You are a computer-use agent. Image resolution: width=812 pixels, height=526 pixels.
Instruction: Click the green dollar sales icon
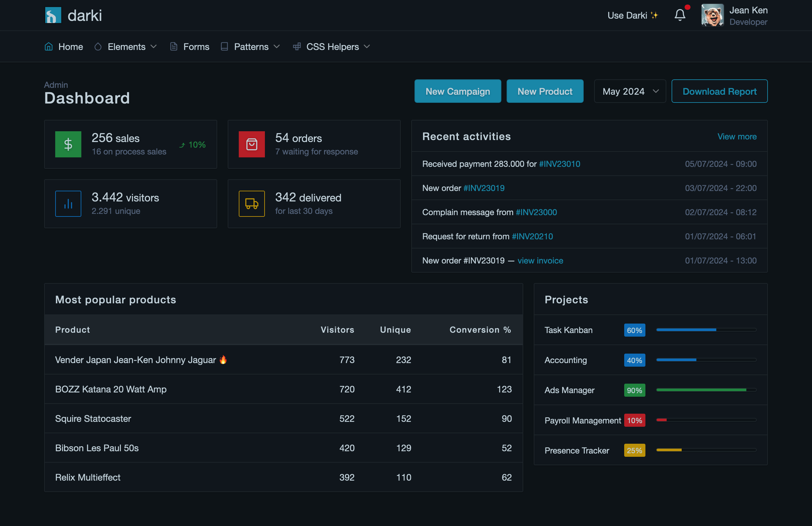68,144
